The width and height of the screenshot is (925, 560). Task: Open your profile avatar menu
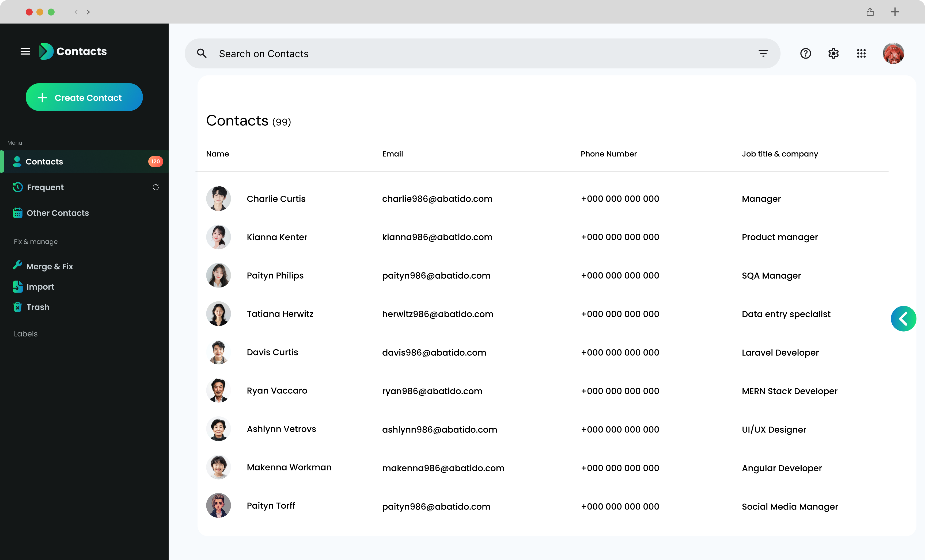893,53
